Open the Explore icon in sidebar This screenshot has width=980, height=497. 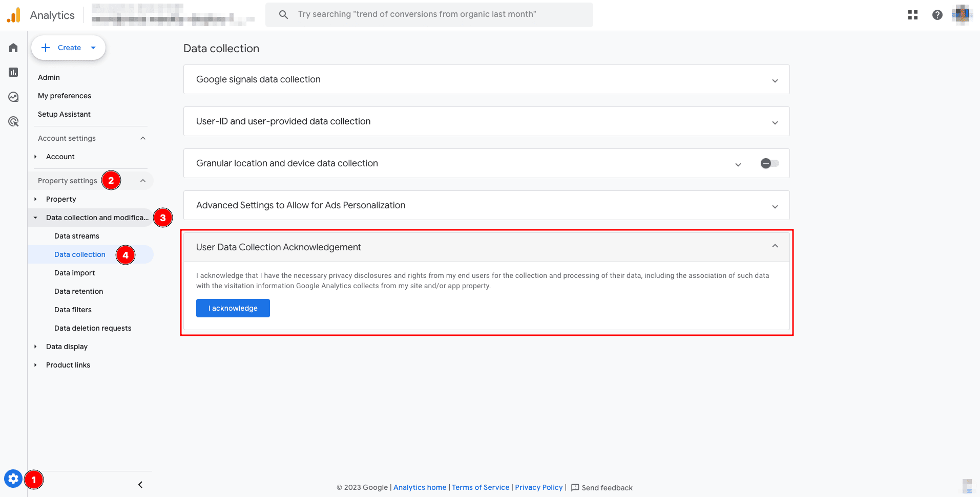[13, 97]
